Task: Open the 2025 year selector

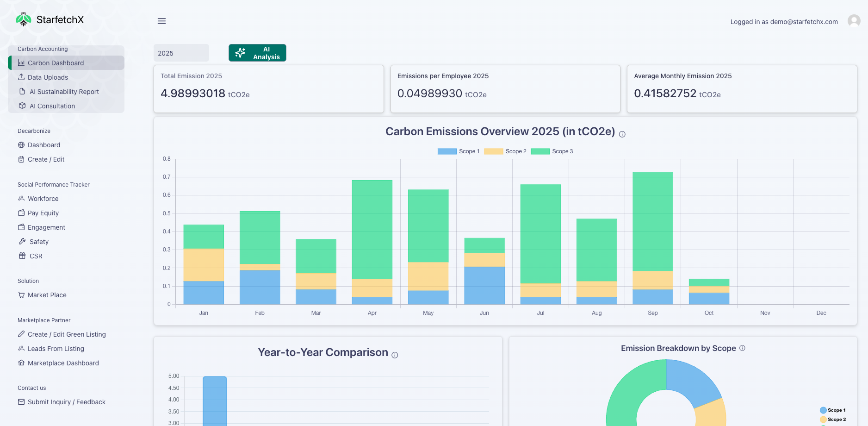Action: pyautogui.click(x=181, y=53)
